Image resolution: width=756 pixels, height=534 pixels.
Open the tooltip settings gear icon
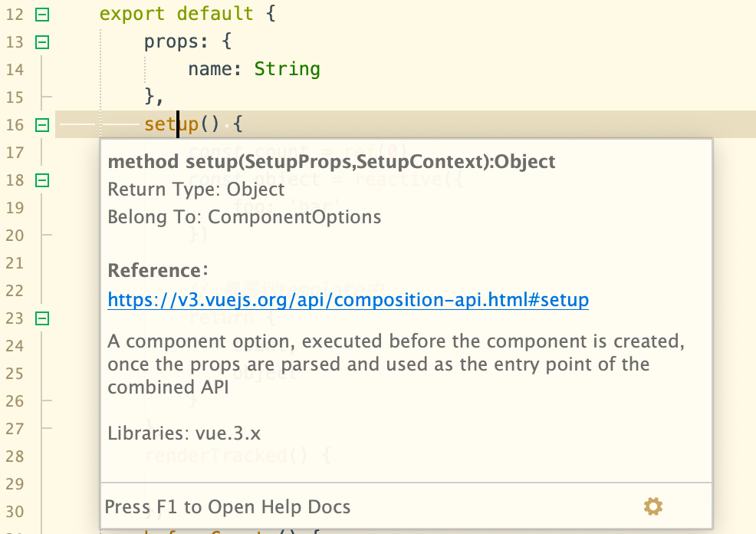pyautogui.click(x=652, y=506)
